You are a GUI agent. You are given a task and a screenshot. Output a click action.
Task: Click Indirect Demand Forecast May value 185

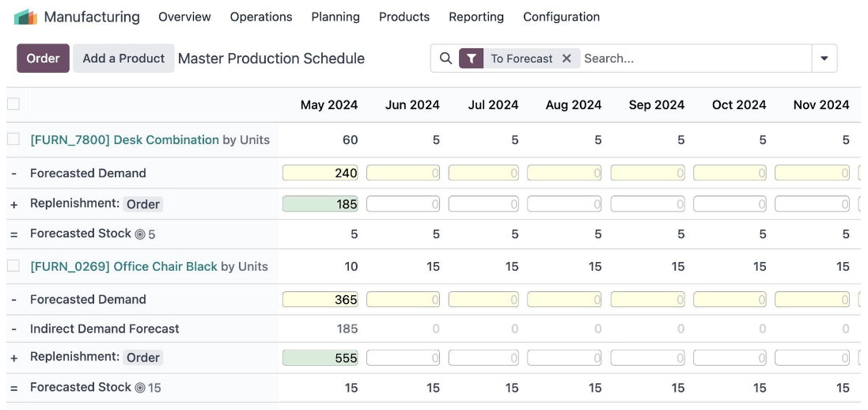(x=347, y=328)
